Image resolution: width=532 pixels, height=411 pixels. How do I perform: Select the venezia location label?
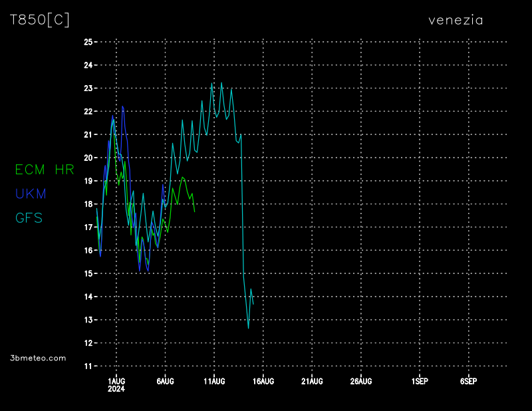point(456,20)
